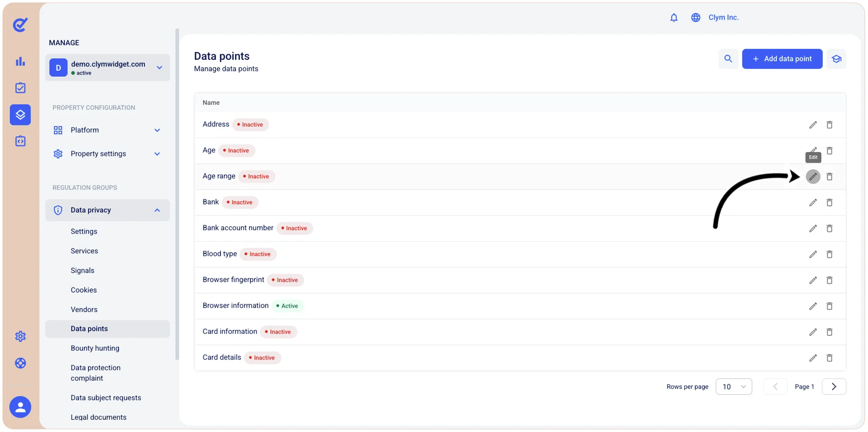Viewport: 868px width, 432px height.
Task: Click the Clym logo icon
Action: pos(20,25)
